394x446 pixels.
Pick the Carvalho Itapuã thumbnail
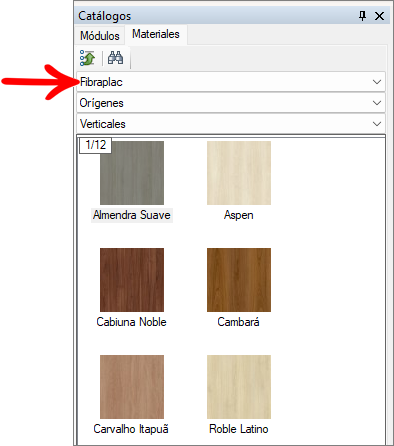(x=132, y=387)
